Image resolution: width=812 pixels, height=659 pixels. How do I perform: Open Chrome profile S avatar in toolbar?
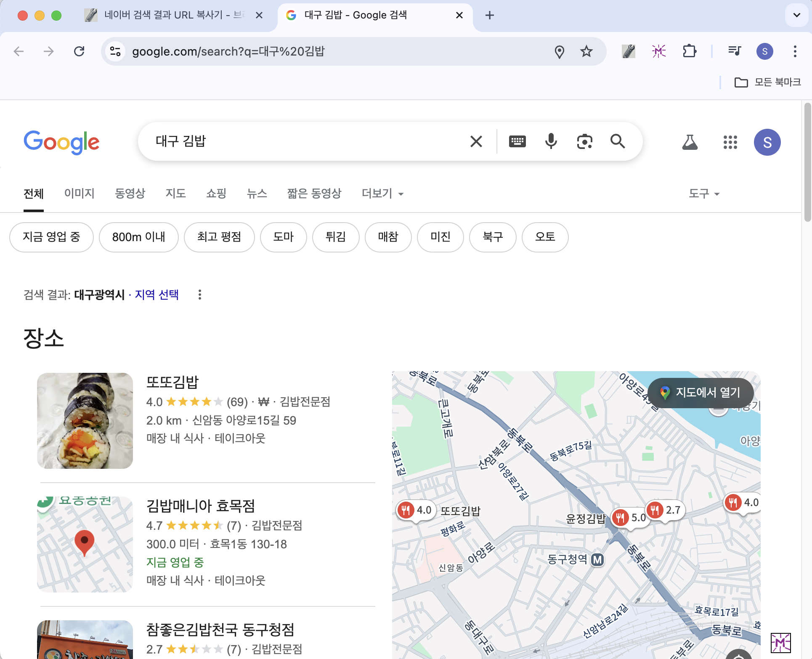tap(765, 51)
